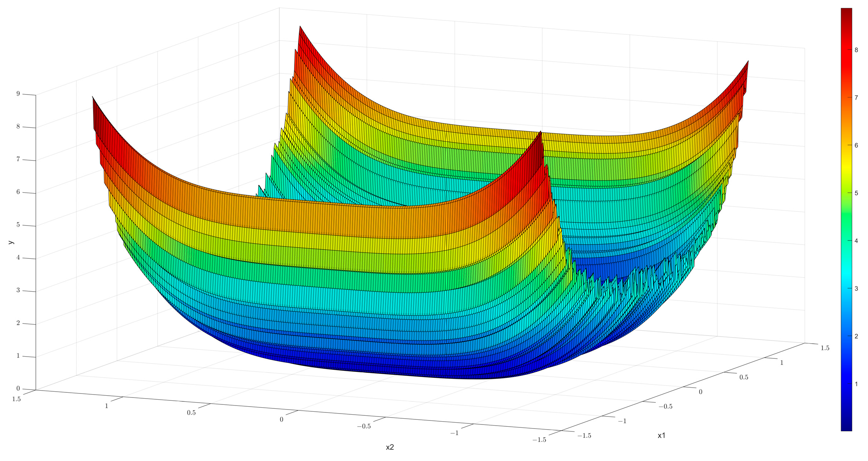Screen dimensions: 868x461
Task: Click x2 axis tick label −1.5
Action: point(539,440)
